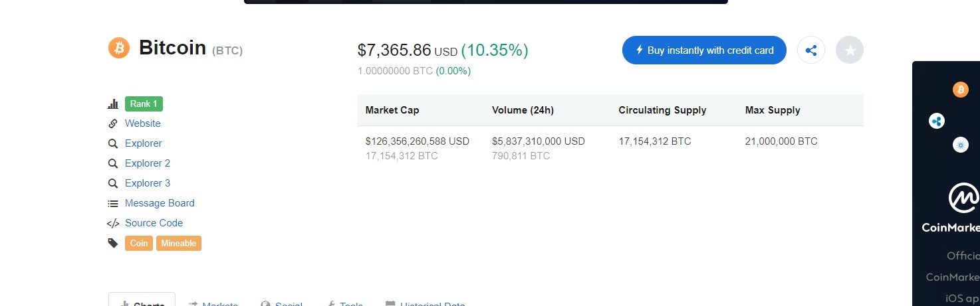Click the Ripple icon in side banner
Viewport: 980px width, 306px height.
(937, 121)
